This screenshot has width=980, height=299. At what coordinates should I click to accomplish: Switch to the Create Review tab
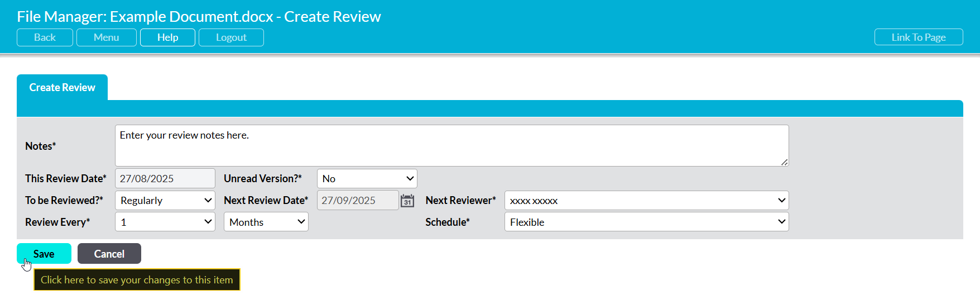(62, 88)
